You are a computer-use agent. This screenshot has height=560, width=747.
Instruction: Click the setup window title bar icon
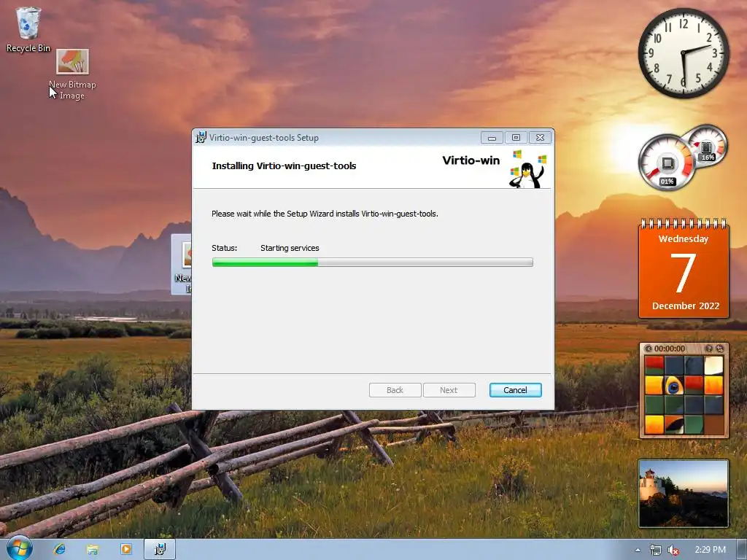[x=201, y=137]
